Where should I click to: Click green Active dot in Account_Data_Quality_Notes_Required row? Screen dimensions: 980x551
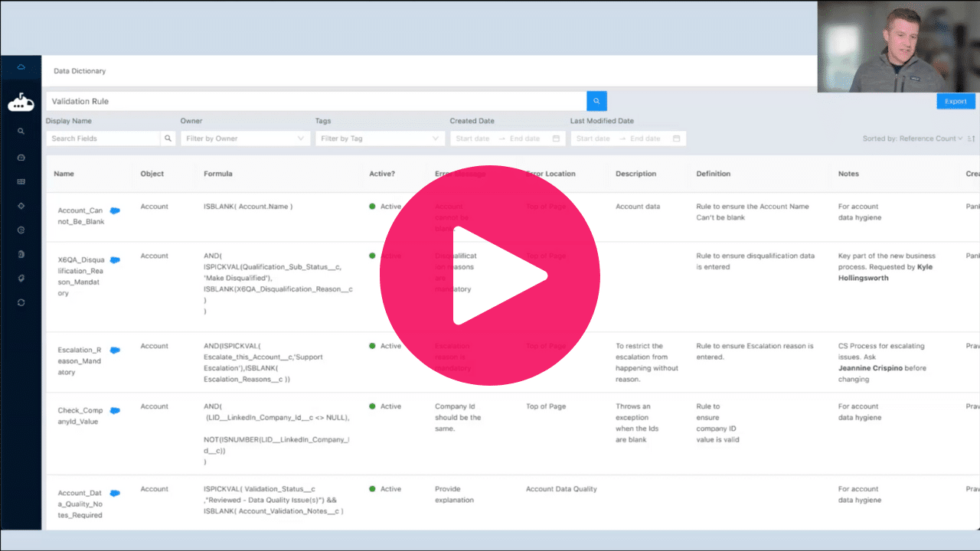tap(372, 489)
